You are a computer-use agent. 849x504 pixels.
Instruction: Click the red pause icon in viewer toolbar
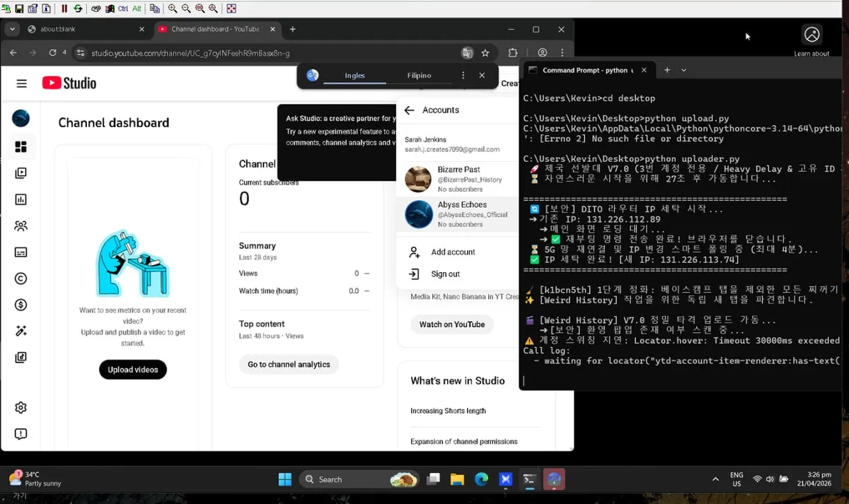(x=64, y=8)
